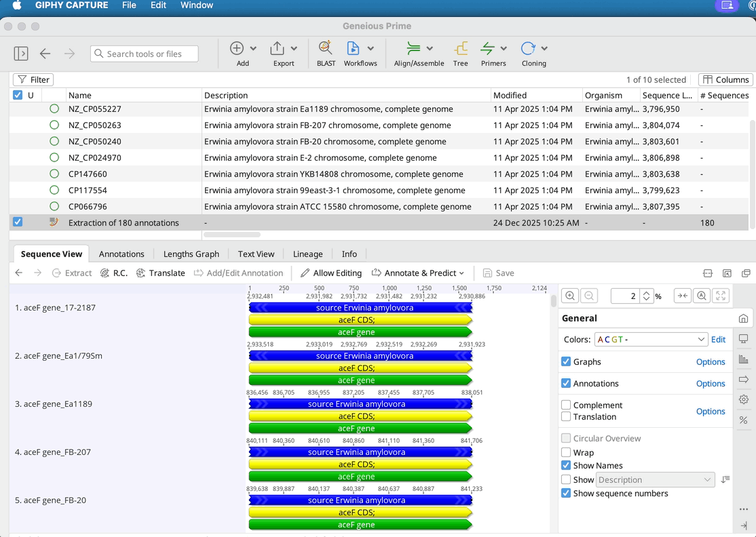Enable the Complement checkbox

point(566,405)
